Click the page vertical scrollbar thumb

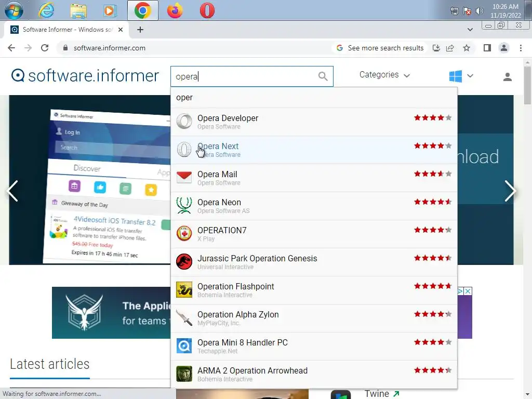(x=527, y=85)
